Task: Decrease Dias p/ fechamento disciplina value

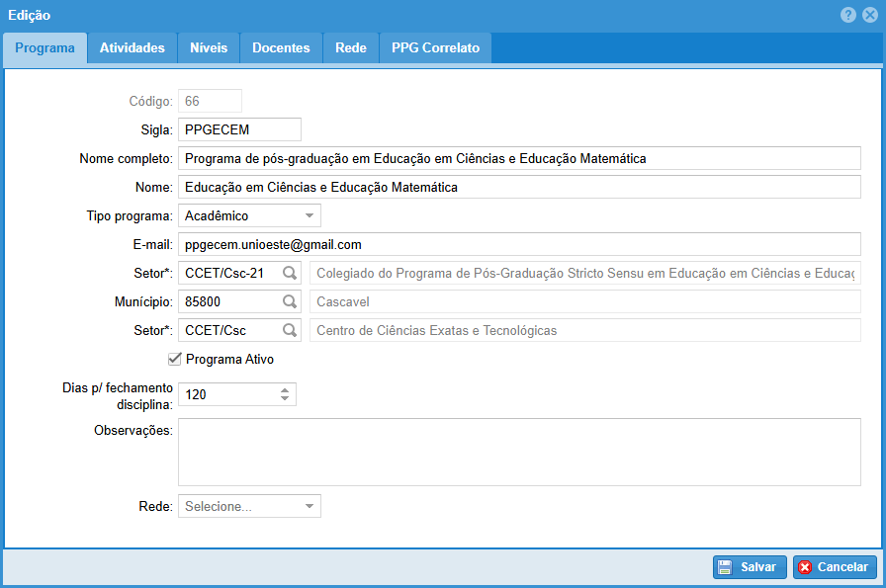Action: coord(285,399)
